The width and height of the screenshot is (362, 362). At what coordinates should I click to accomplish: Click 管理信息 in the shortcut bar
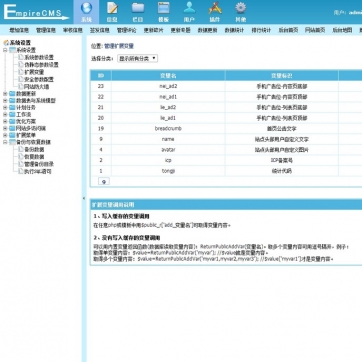click(x=46, y=30)
